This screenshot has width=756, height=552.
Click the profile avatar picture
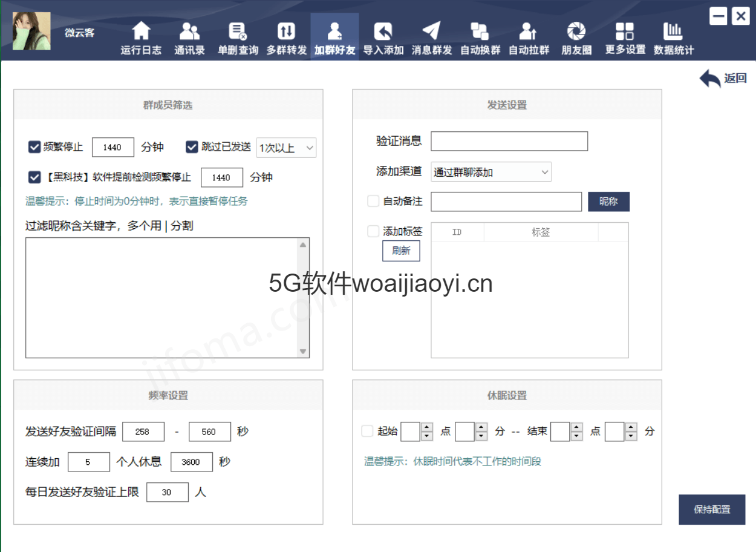(31, 31)
